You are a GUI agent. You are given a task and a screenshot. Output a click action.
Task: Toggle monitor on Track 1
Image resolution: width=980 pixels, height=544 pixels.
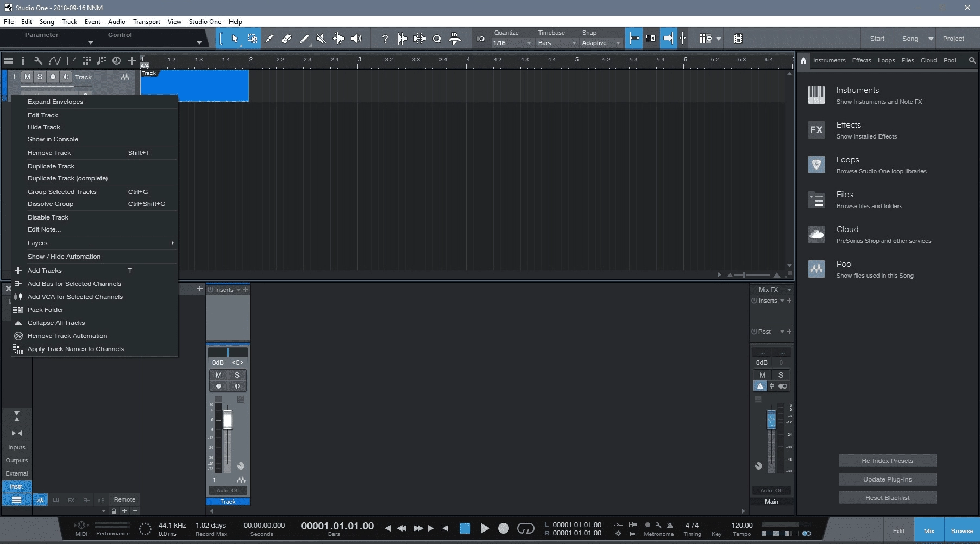[66, 77]
